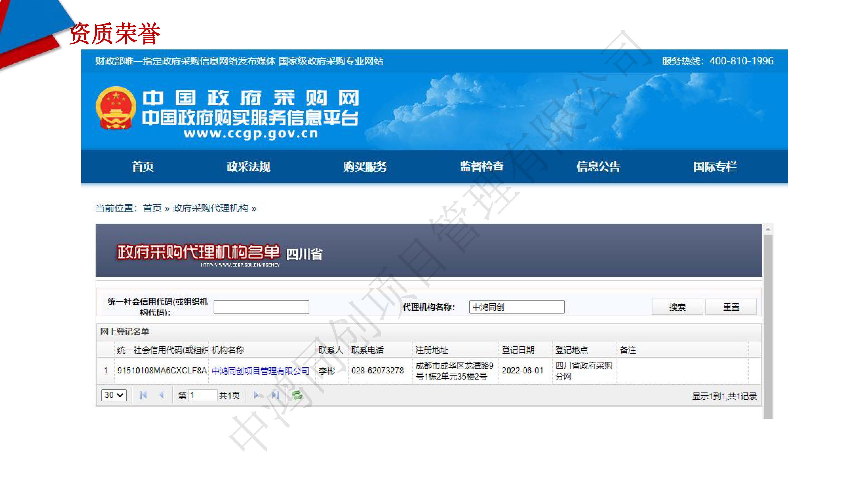This screenshot has width=868, height=490.
Task: Click the 机构名称 column header
Action: (x=262, y=350)
